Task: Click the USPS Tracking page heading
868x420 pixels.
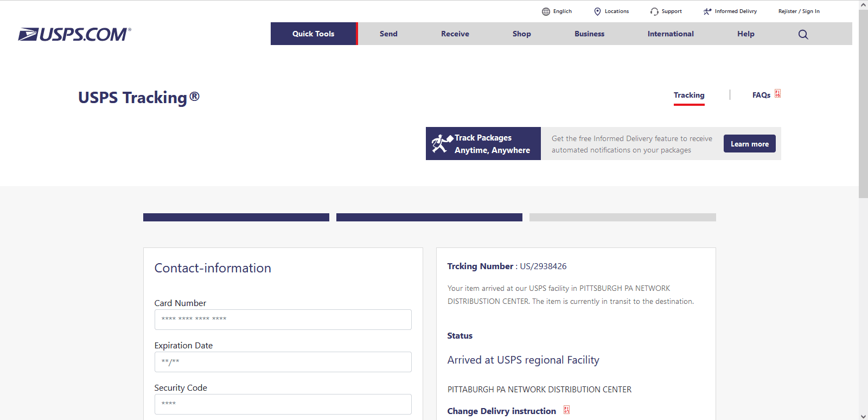Action: (x=139, y=98)
